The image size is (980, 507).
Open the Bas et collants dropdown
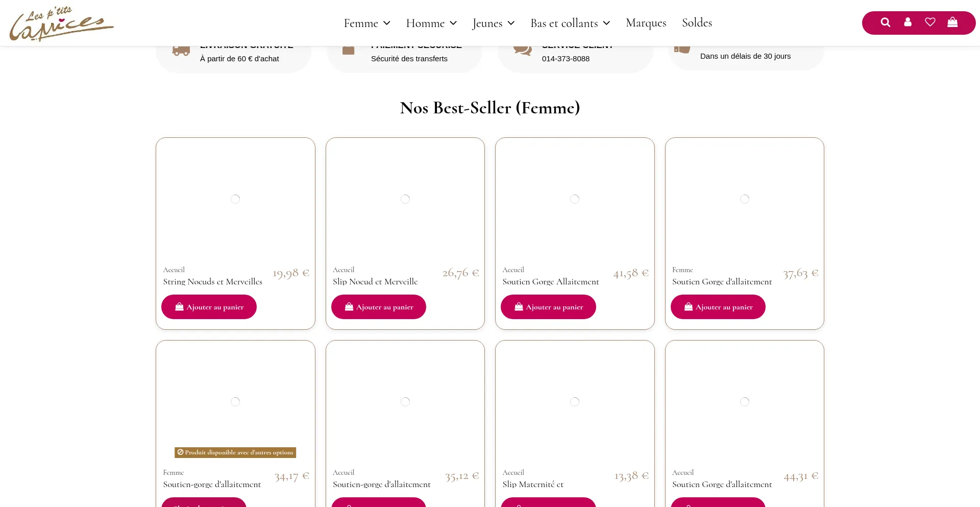(570, 23)
